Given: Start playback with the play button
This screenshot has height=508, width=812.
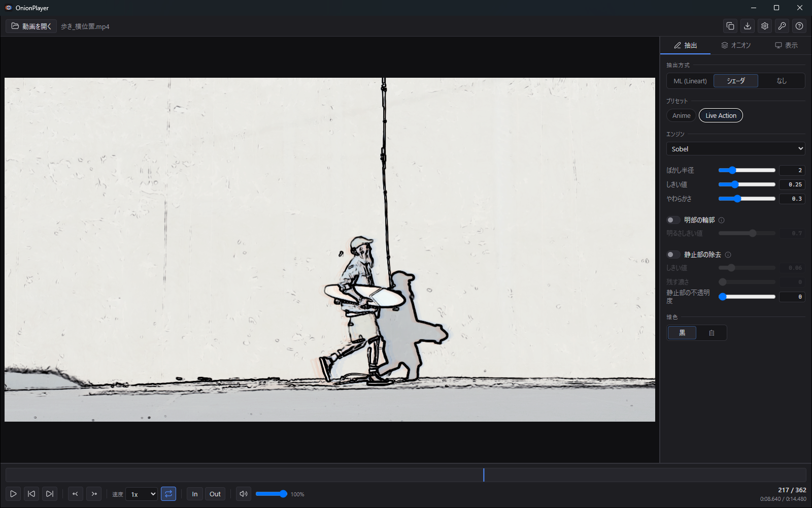Looking at the screenshot, I should pyautogui.click(x=13, y=494).
